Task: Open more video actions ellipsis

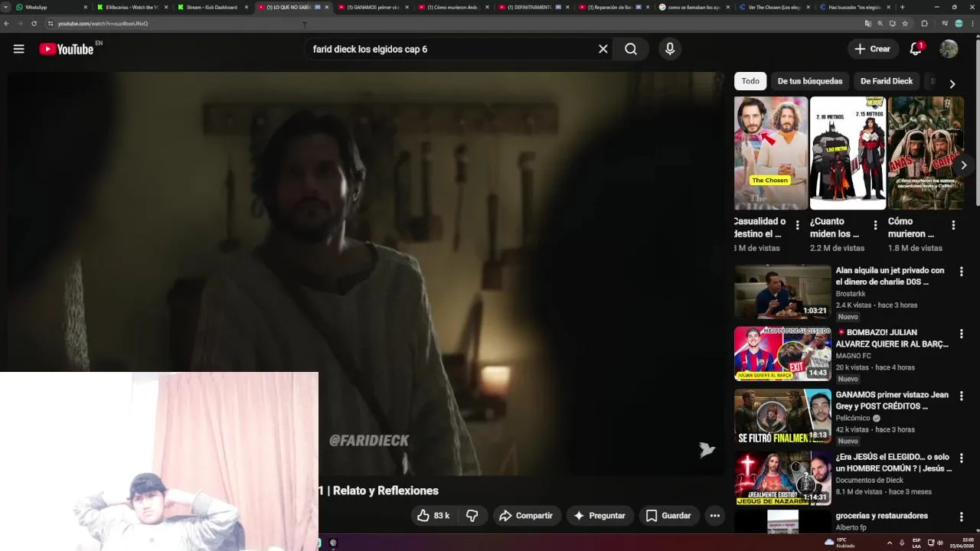Action: click(714, 516)
